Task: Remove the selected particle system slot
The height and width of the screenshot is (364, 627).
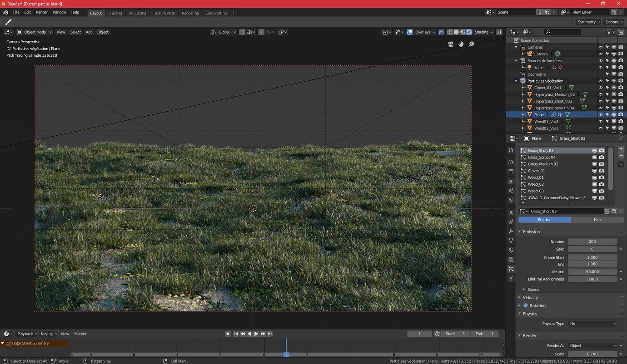Action: (x=621, y=156)
